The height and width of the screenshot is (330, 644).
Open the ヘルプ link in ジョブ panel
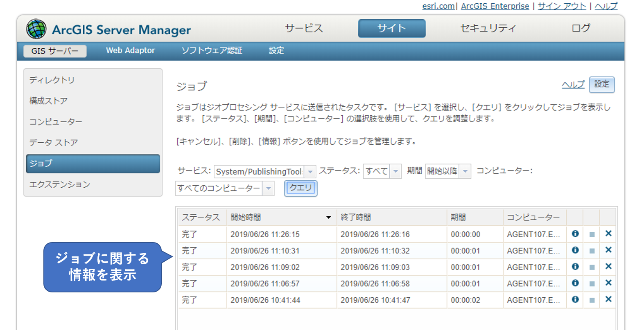pos(573,84)
